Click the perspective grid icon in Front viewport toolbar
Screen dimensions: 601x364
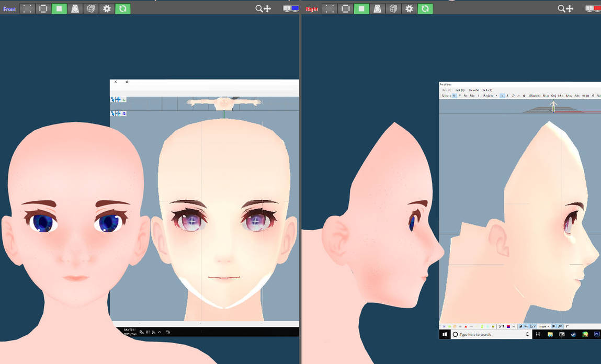tap(75, 8)
